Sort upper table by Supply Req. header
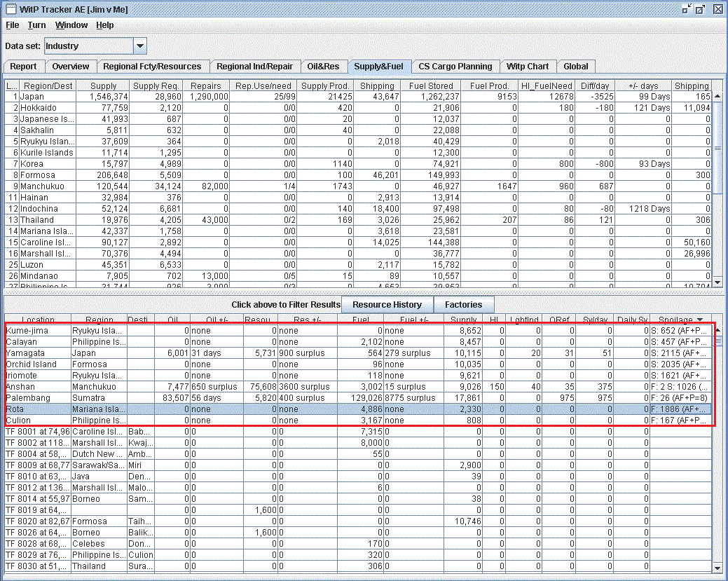This screenshot has height=581, width=728. (x=156, y=86)
